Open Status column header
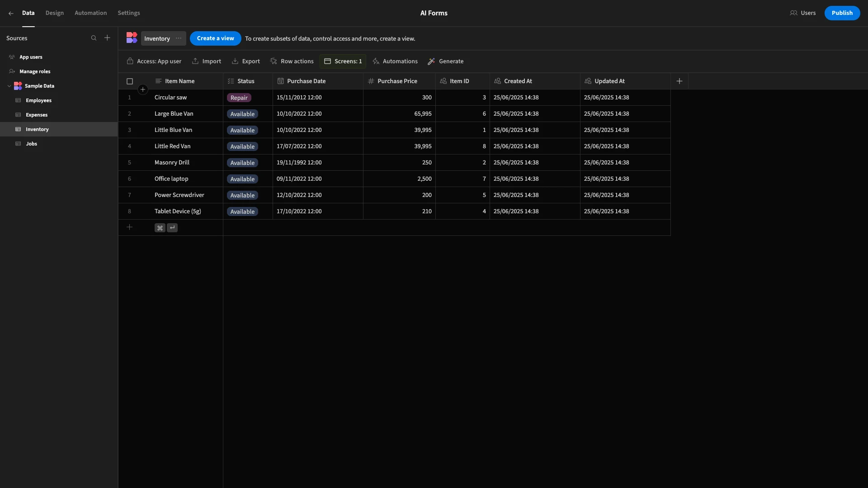The width and height of the screenshot is (868, 488). point(248,81)
